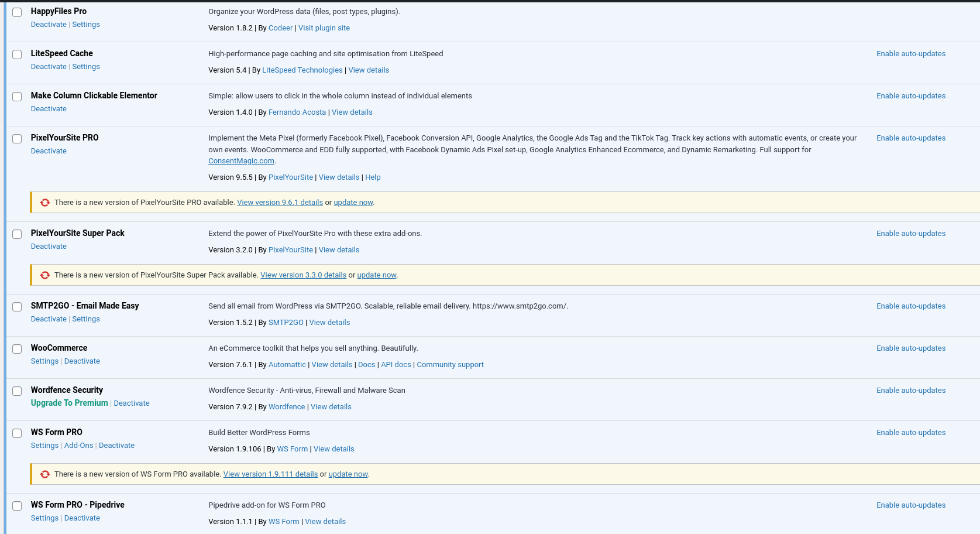Check the Wordfence Security checkbox
The height and width of the screenshot is (534, 980).
click(18, 391)
